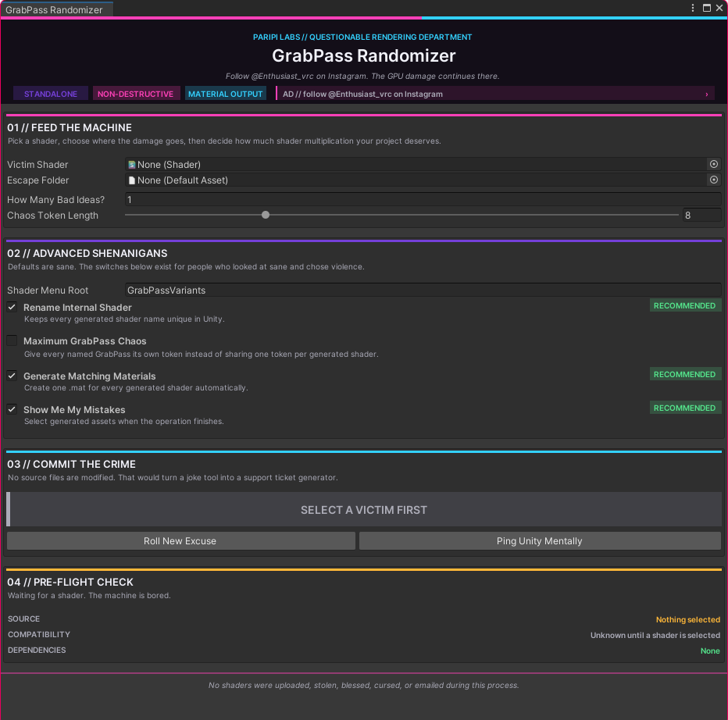Click the 'Victim Shader' label
The height and width of the screenshot is (720, 728).
click(37, 165)
